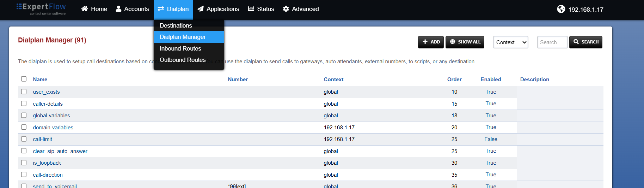The height and width of the screenshot is (188, 644).
Task: Check the call-limit row checkbox
Action: 24,139
